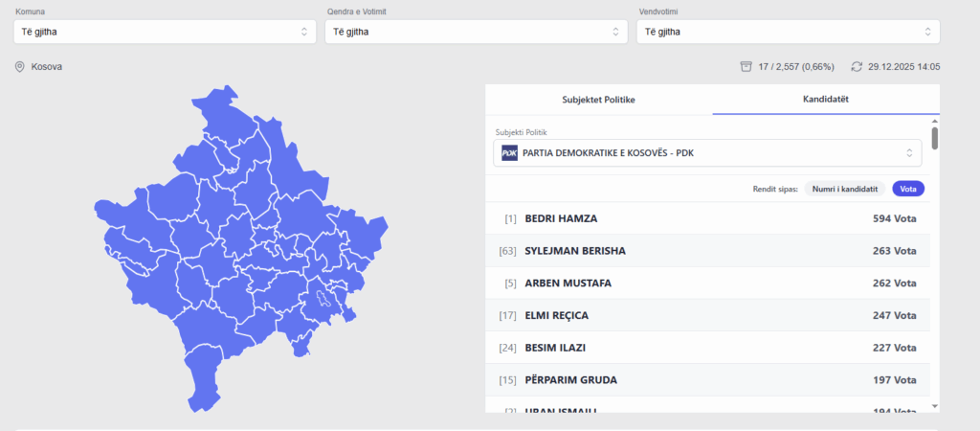Screen dimensions: 980x431
Task: Select the Arben Mustafa candidate row
Action: click(x=708, y=284)
